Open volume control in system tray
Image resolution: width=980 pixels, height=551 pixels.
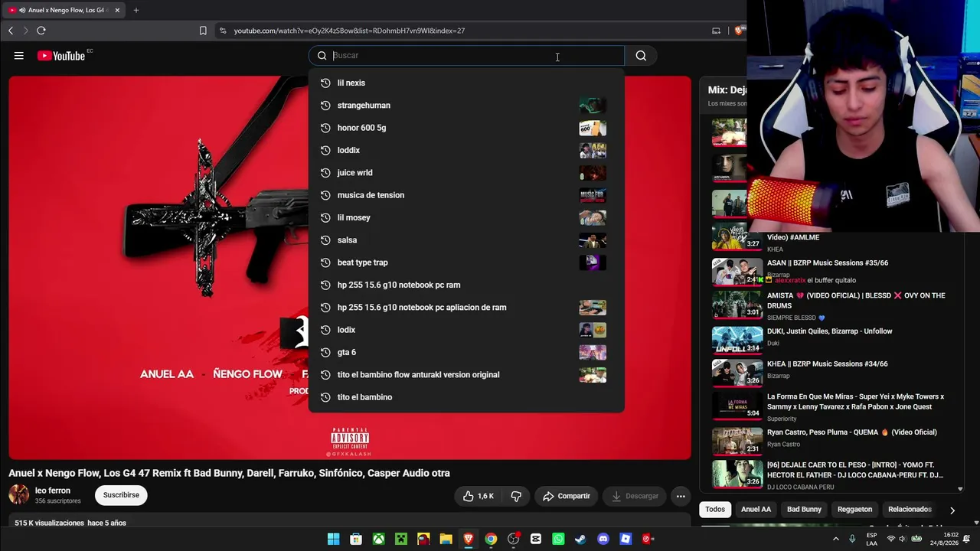(903, 539)
